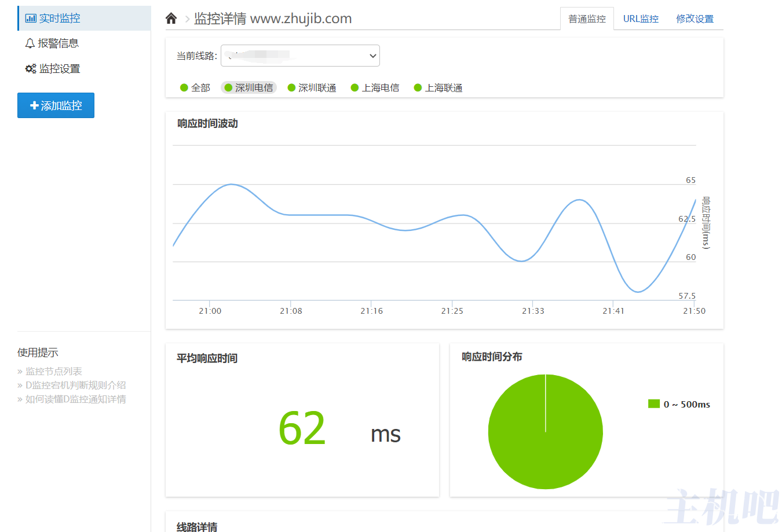The image size is (782, 532).
Task: Click the gears icon beside 监控设置
Action: 31,69
